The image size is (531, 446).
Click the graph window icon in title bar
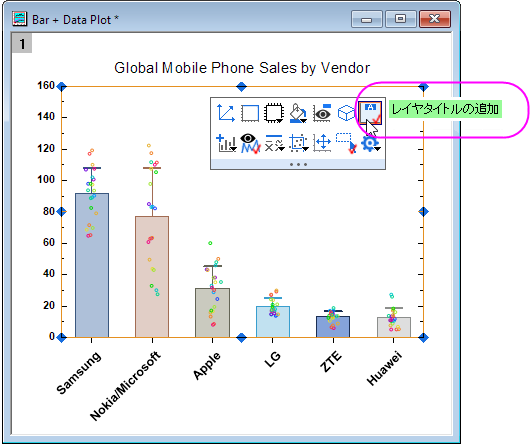20,19
